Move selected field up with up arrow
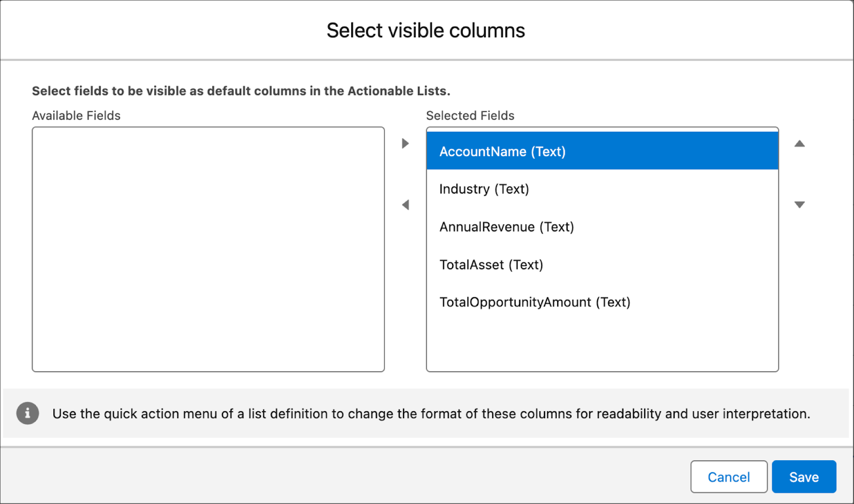This screenshot has height=504, width=854. pos(799,143)
